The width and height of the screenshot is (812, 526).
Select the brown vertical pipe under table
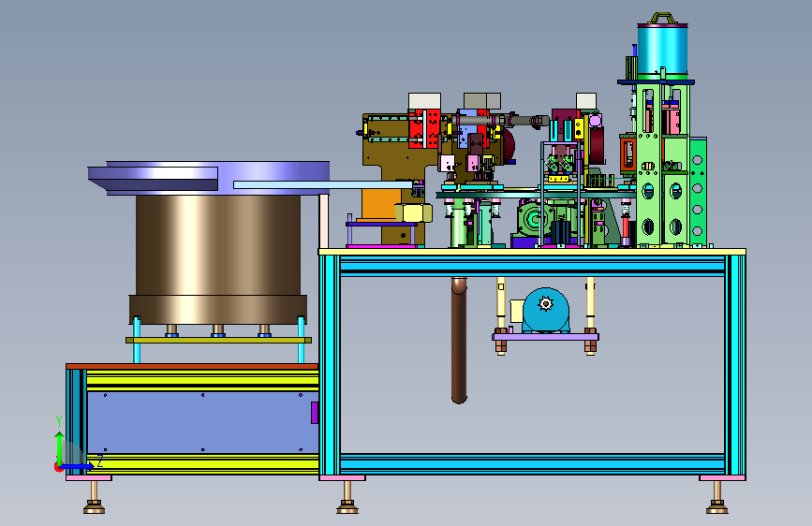click(459, 340)
